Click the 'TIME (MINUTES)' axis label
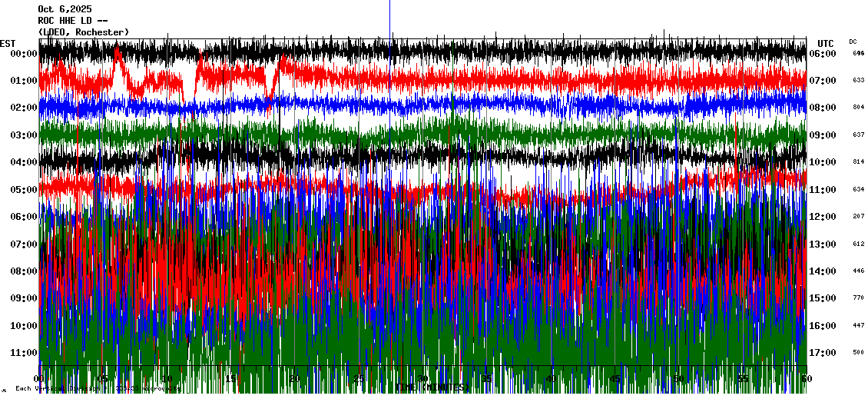 (432, 388)
